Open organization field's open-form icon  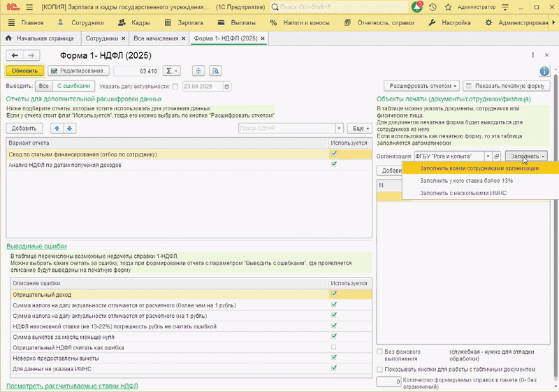[x=497, y=156]
